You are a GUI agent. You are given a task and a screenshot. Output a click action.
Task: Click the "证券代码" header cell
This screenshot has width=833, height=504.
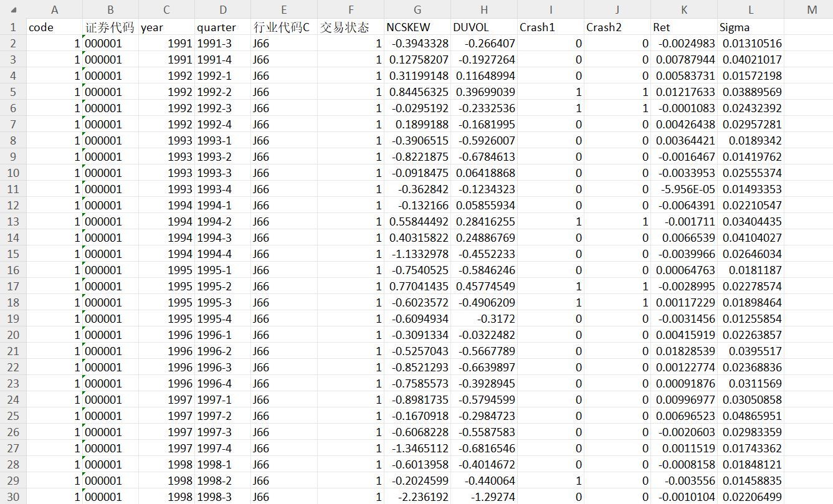110,27
